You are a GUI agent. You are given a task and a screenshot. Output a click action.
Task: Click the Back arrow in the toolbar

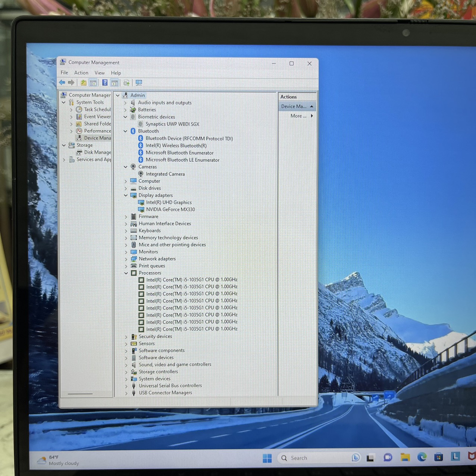62,82
